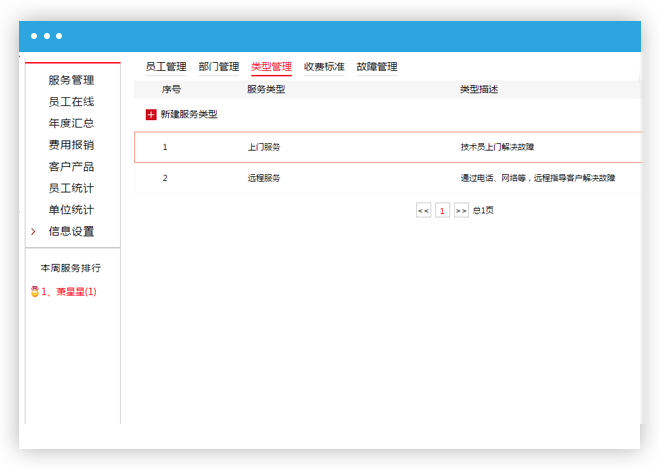Viewport: 659px width, 470px height.
Task: Switch to the 员工管理 tab
Action: [x=166, y=67]
